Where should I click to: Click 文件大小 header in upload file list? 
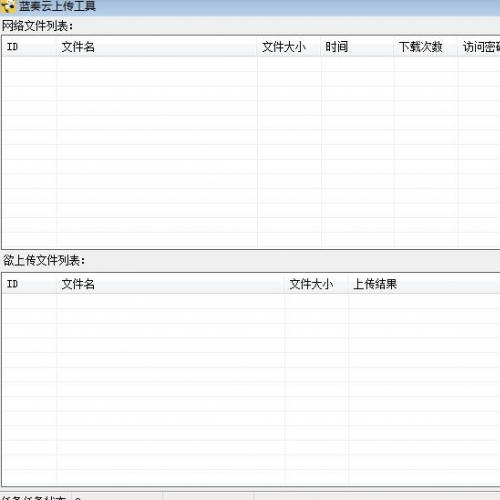pyautogui.click(x=316, y=284)
